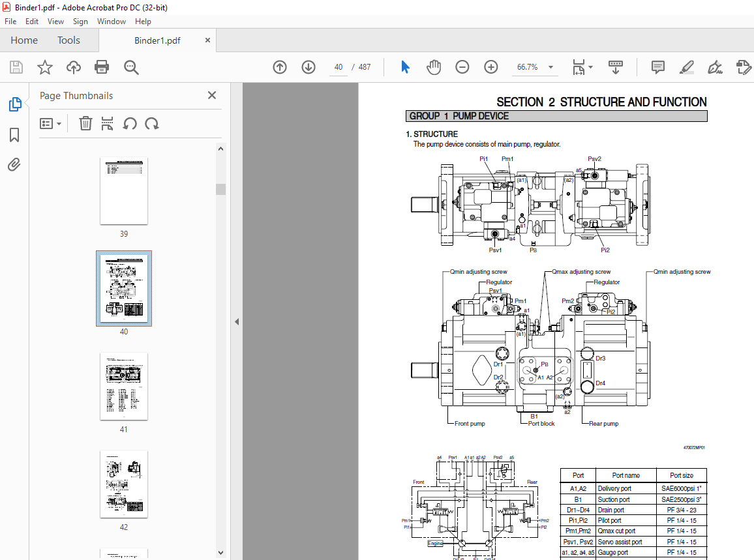The height and width of the screenshot is (560, 754).
Task: Go to previous page arrow
Action: (x=280, y=67)
